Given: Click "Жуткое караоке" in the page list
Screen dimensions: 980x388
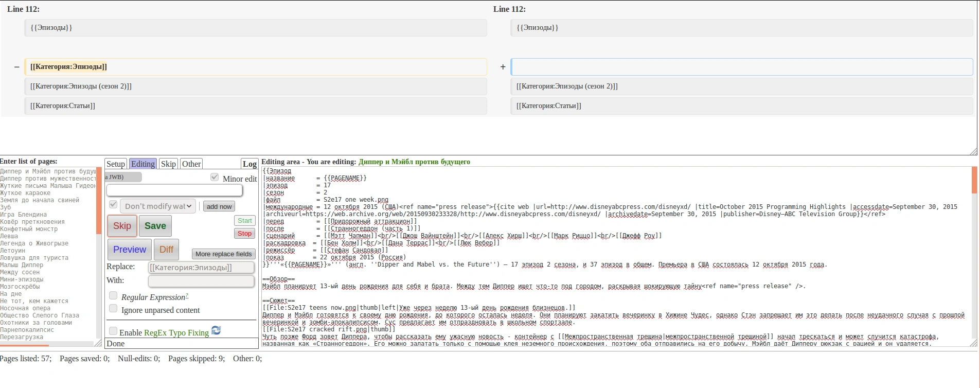Looking at the screenshot, I should coord(25,193).
